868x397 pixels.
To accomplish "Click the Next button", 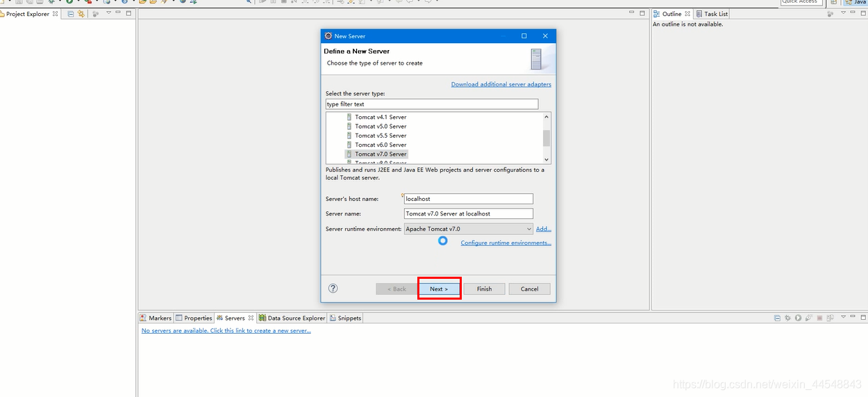I will pyautogui.click(x=439, y=289).
